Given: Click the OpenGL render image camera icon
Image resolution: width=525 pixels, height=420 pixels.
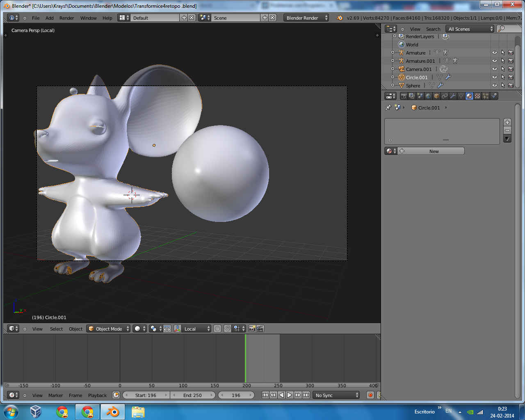Looking at the screenshot, I should (x=252, y=329).
